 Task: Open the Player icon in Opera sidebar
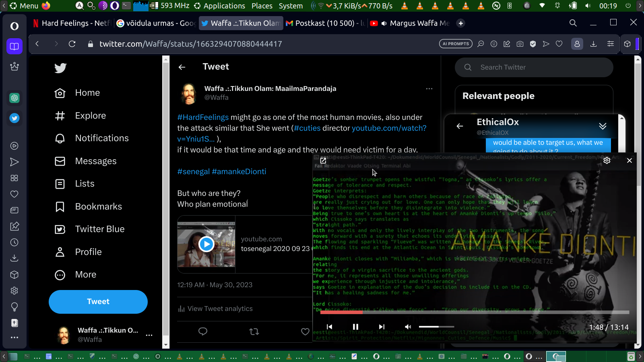[x=14, y=146]
